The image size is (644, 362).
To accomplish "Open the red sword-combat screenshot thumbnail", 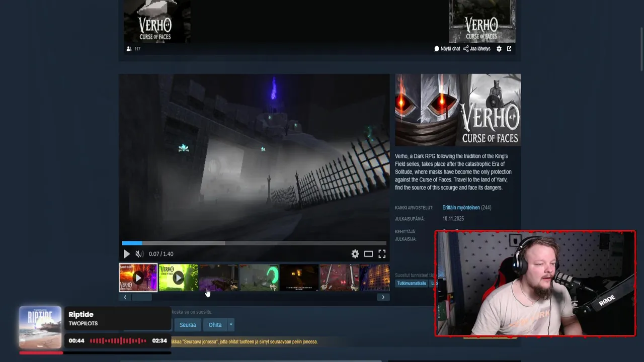I will pos(339,278).
